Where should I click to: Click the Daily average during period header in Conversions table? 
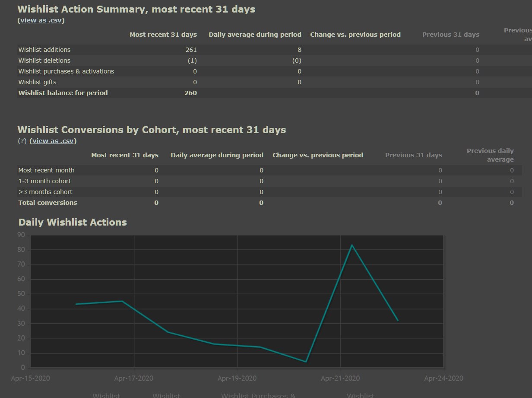(x=217, y=155)
